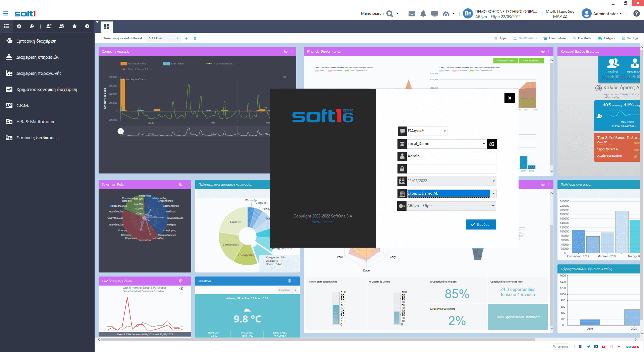This screenshot has height=352, width=644.
Task: Click the Είσοδος login button
Action: point(481,224)
